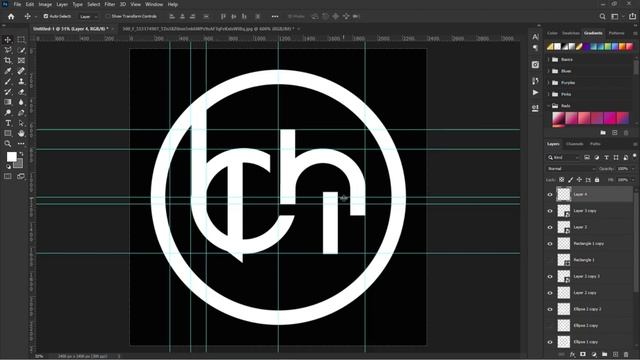Create a new gradient group folder
The height and width of the screenshot is (360, 640).
[x=603, y=133]
